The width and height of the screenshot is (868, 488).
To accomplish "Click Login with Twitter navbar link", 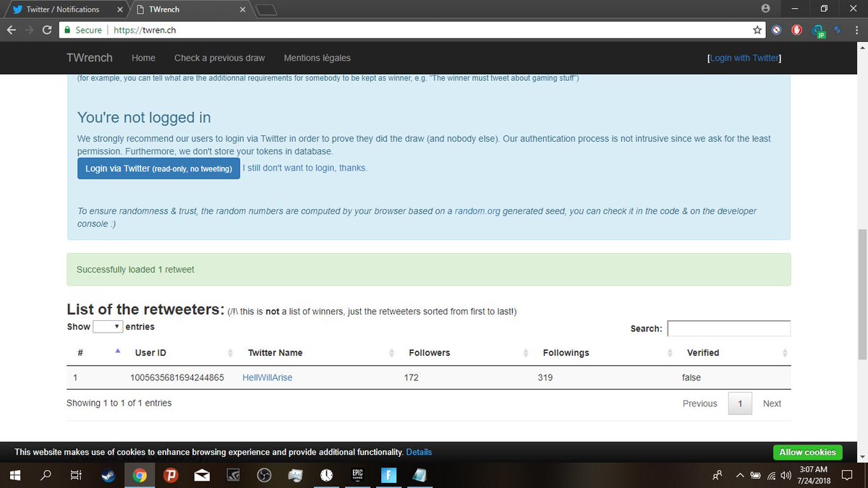I will [x=744, y=58].
